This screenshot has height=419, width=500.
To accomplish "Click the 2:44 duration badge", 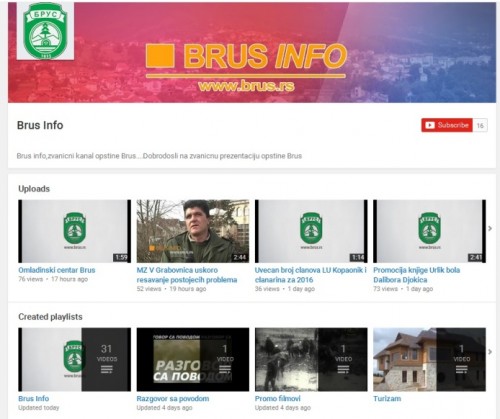I will (240, 257).
